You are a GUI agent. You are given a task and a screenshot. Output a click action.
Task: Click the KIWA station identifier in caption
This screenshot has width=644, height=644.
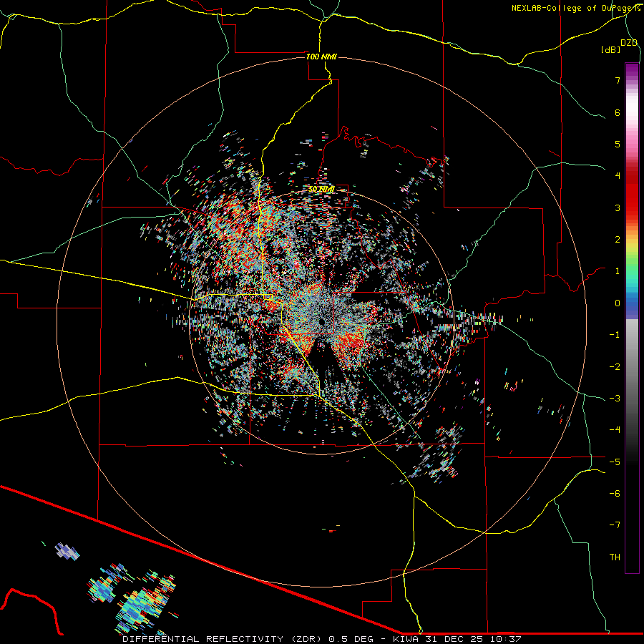[406, 639]
